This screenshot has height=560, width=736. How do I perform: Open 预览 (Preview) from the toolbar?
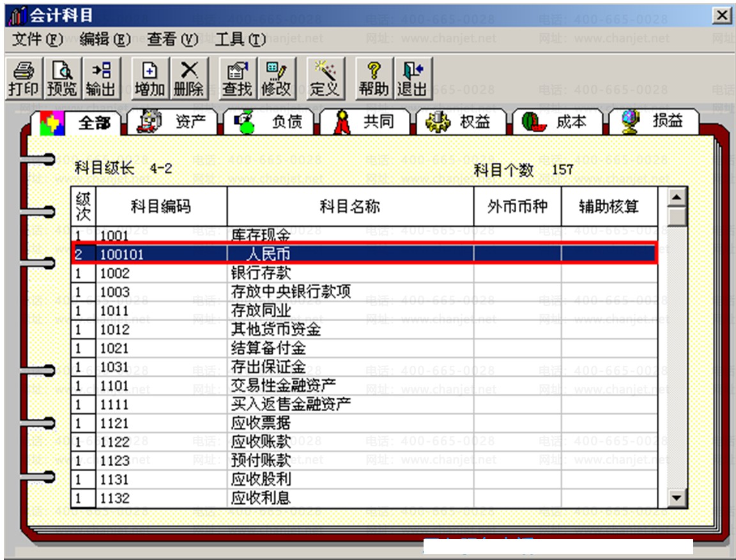[62, 79]
